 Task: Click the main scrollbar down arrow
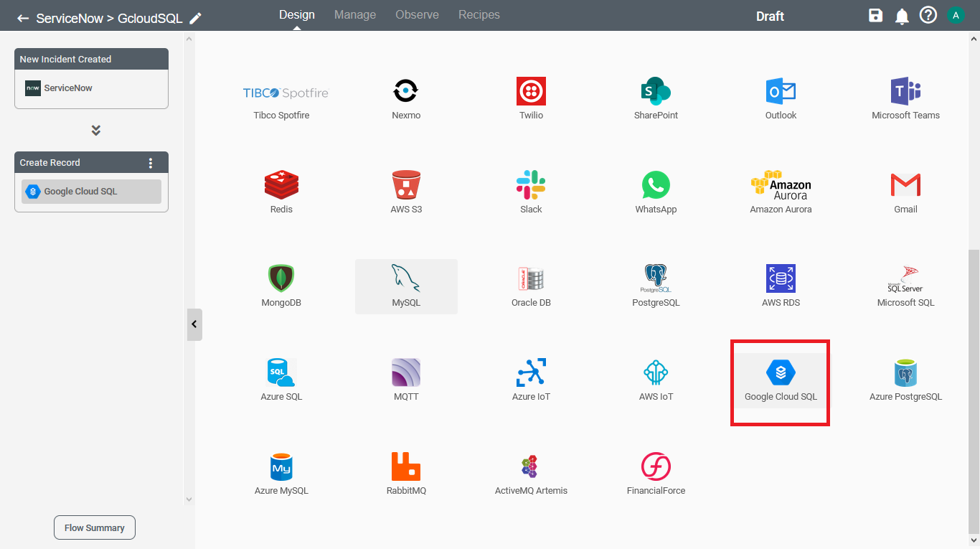tap(974, 540)
